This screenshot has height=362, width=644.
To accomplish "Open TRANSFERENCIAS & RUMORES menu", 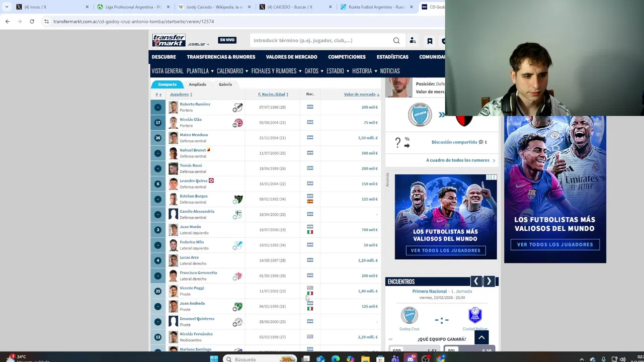I will [x=221, y=57].
